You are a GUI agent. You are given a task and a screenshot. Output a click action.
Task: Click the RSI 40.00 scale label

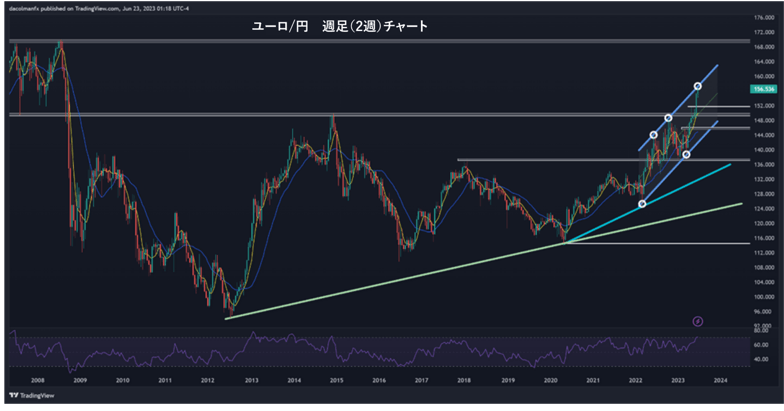(761, 359)
